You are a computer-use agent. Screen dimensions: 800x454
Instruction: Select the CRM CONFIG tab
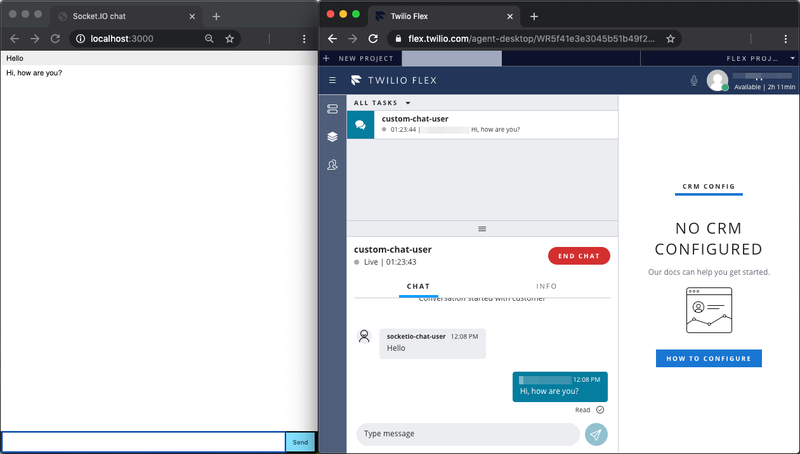coord(709,187)
